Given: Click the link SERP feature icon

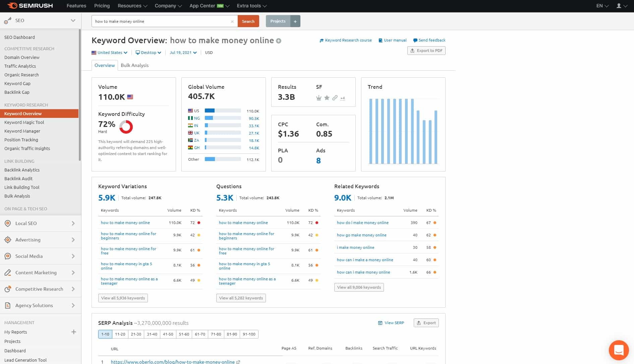Looking at the screenshot, I should pos(335,98).
